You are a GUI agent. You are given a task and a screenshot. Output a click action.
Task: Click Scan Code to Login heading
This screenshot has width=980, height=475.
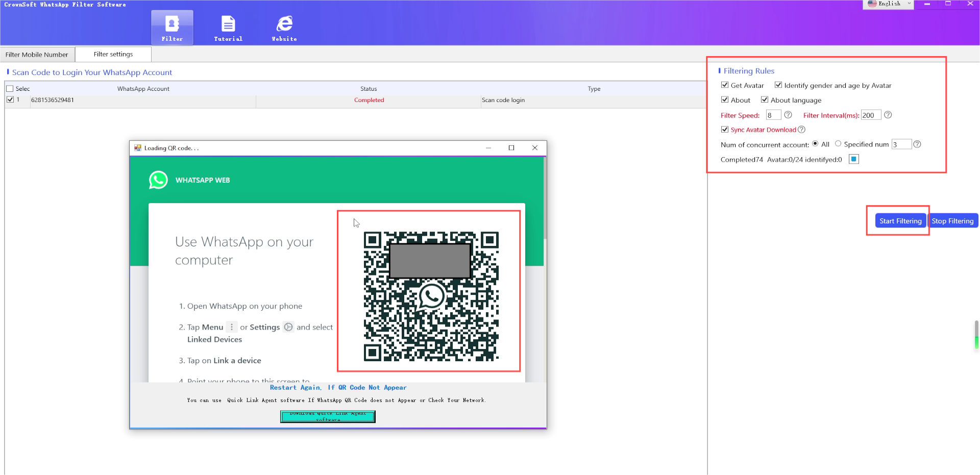click(x=92, y=72)
